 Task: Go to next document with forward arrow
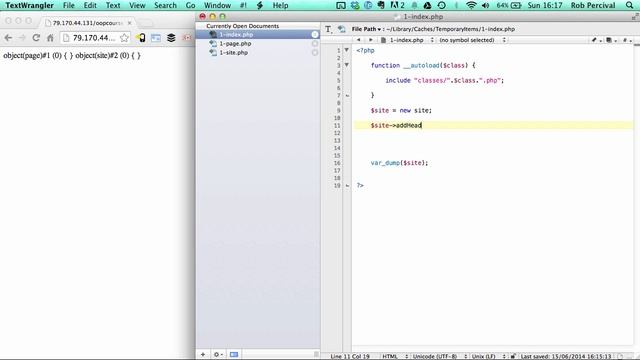[371, 40]
